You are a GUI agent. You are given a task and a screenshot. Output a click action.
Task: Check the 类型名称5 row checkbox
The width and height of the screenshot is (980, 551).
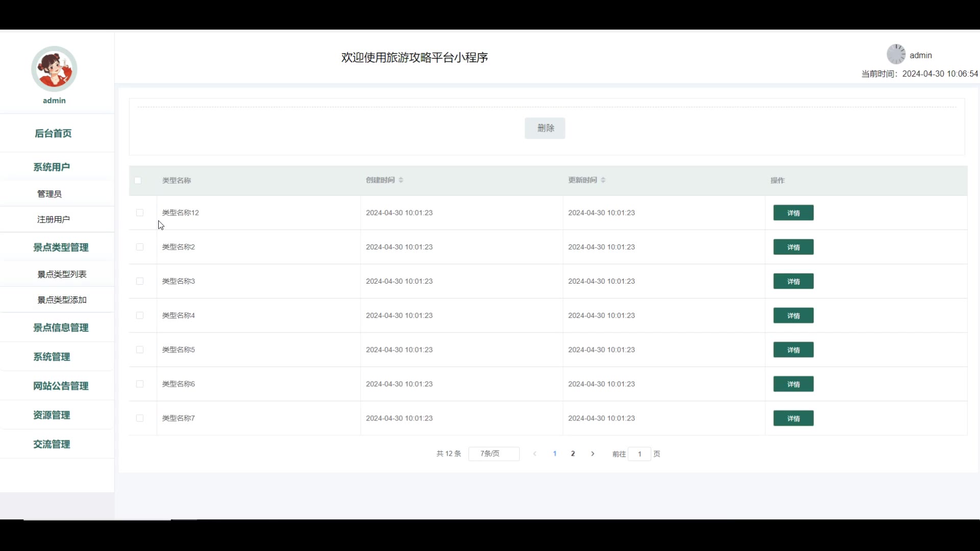(x=140, y=350)
